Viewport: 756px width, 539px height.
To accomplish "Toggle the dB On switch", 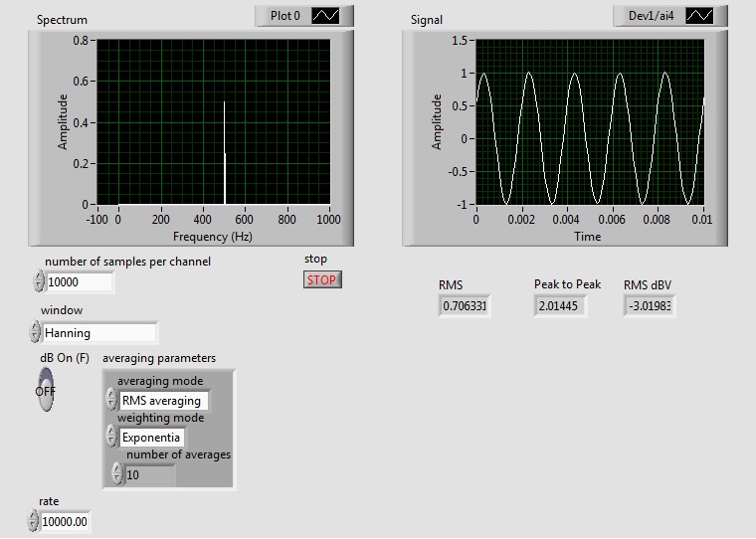I will [x=46, y=389].
